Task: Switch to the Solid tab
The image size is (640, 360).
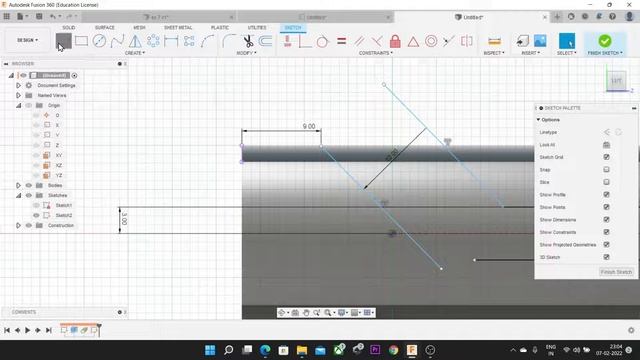Action: tap(69, 27)
